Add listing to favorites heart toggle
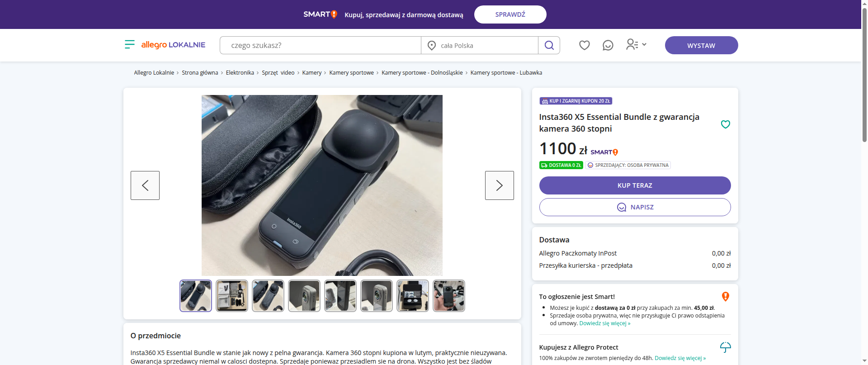 click(x=725, y=124)
